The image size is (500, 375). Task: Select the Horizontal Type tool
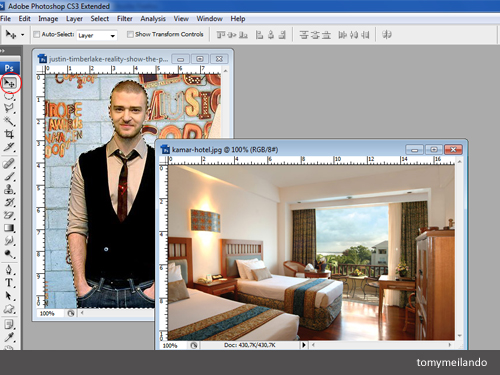pyautogui.click(x=9, y=283)
